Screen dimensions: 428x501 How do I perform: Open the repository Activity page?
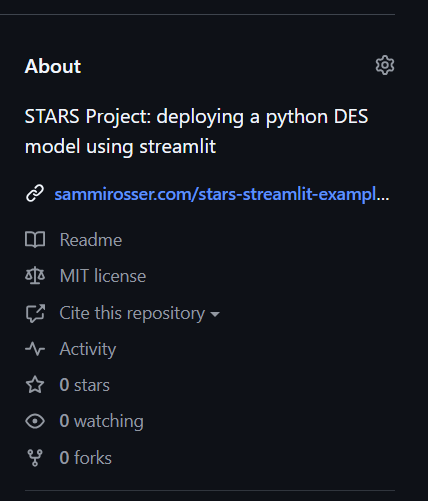(88, 349)
